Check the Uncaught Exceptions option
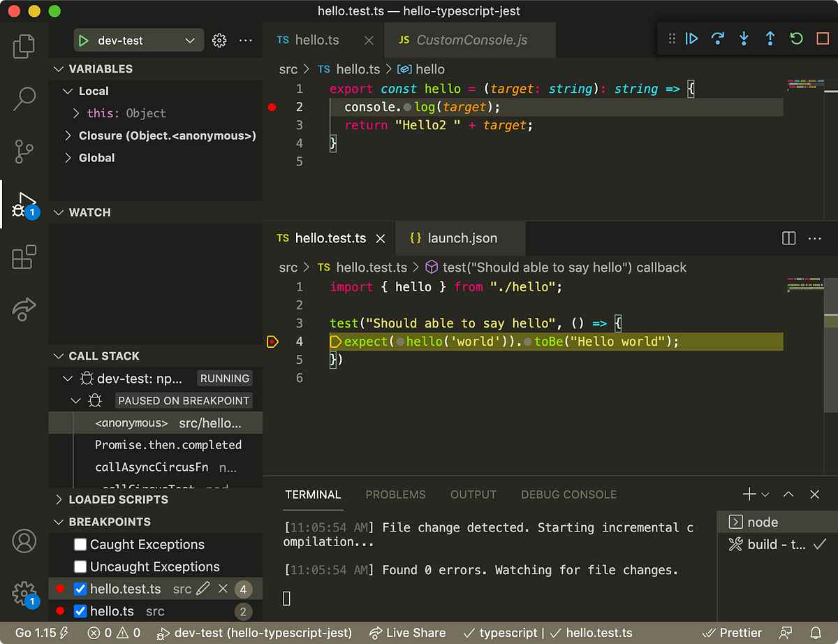Screen dimensions: 838x644 coord(80,566)
